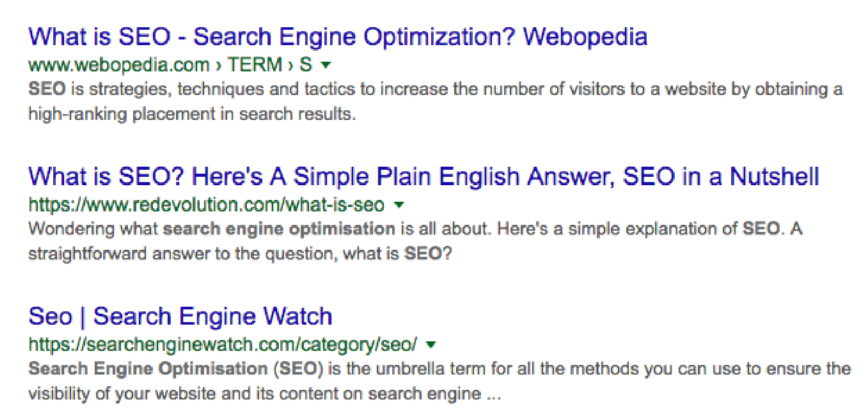
Task: Click bold 'SEO' starting the Webopedia snippet
Action: tap(47, 89)
